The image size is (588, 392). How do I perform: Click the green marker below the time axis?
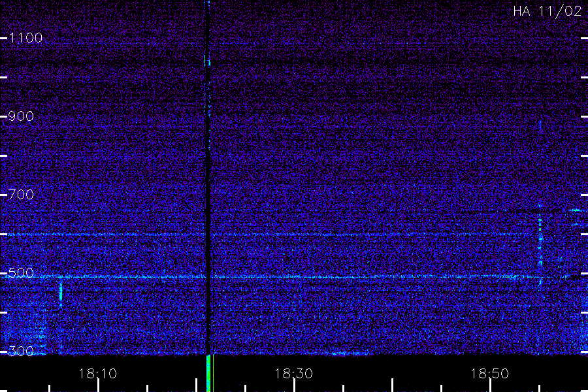(x=210, y=373)
